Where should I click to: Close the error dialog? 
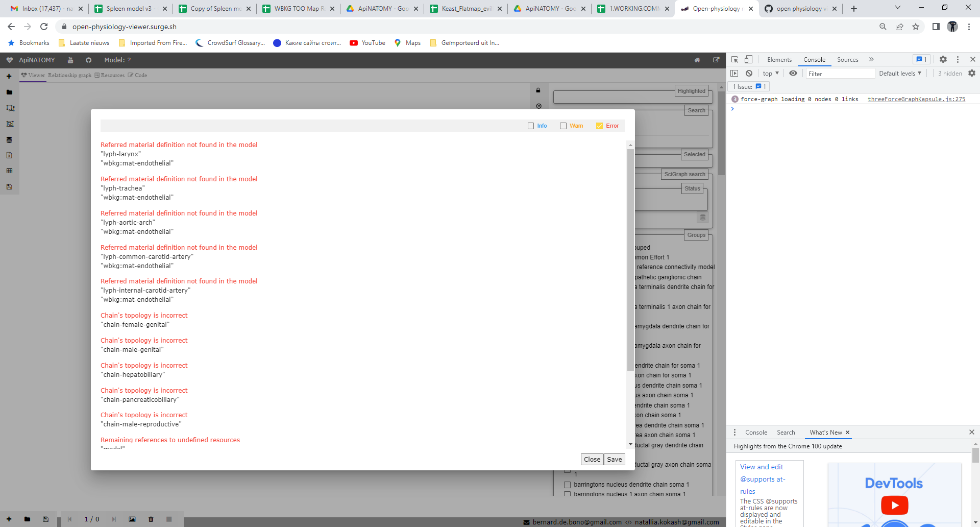tap(592, 459)
